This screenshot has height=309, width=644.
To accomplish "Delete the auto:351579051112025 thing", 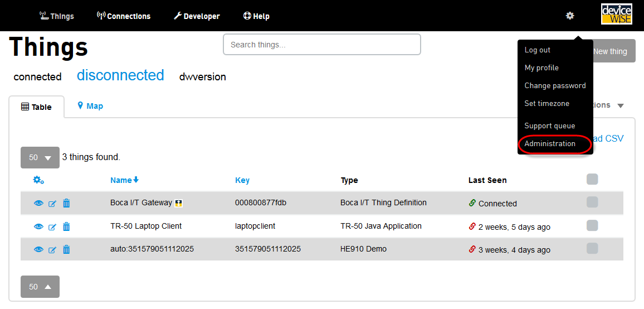I will tap(66, 249).
